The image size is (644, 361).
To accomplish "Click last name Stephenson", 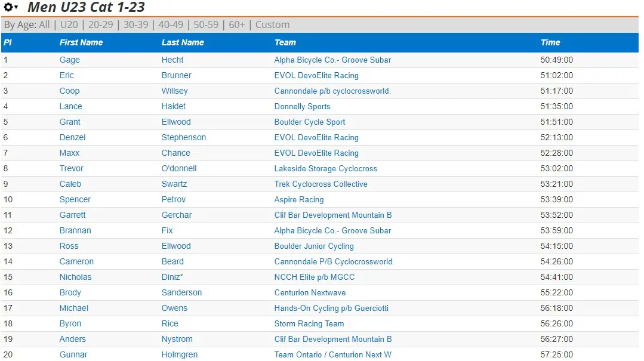I will [184, 138].
